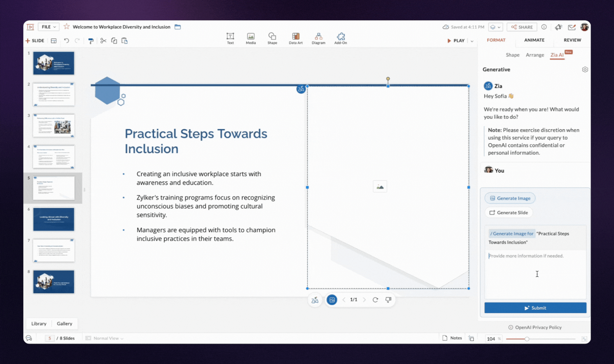The image size is (614, 364).
Task: Switch to the ANIMATE tab
Action: 534,40
